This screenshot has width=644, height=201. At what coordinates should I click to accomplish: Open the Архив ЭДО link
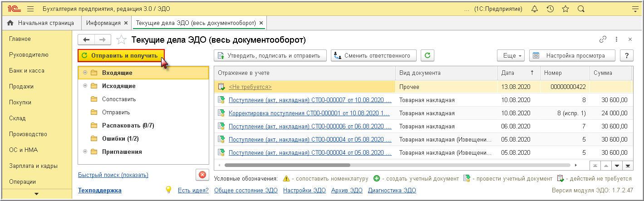(x=347, y=191)
